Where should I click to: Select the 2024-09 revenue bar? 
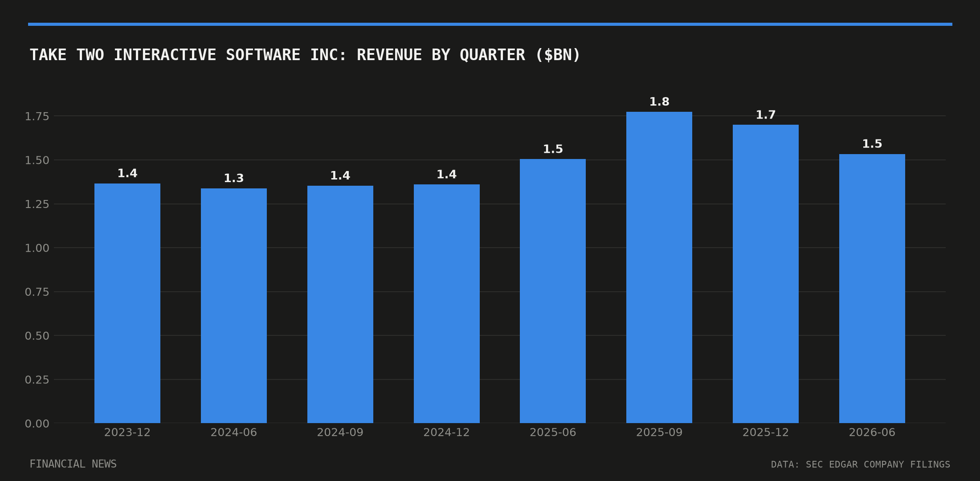click(x=340, y=304)
